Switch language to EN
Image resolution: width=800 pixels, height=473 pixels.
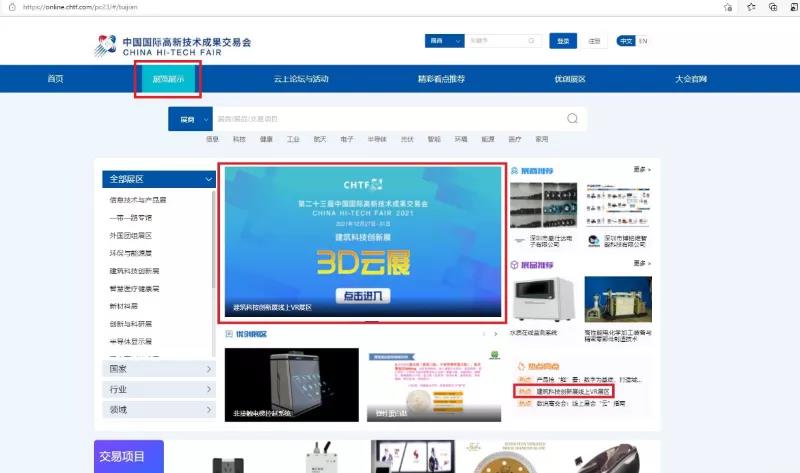tap(642, 41)
